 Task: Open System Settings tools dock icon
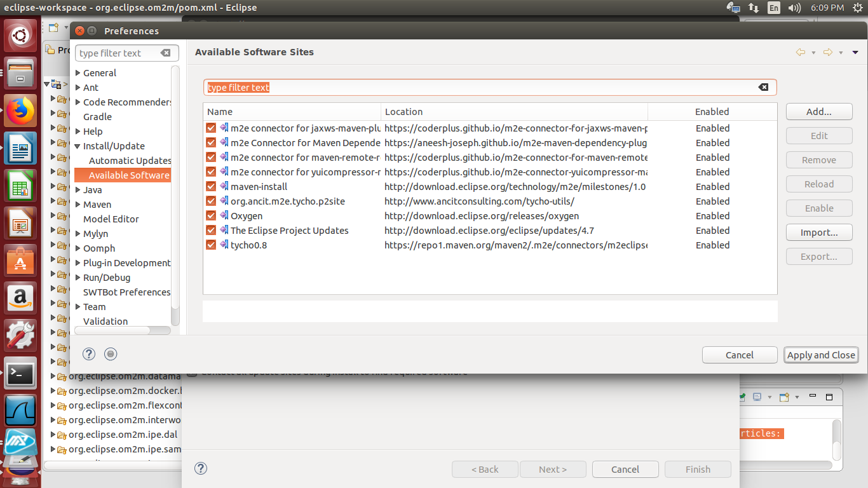[20, 336]
